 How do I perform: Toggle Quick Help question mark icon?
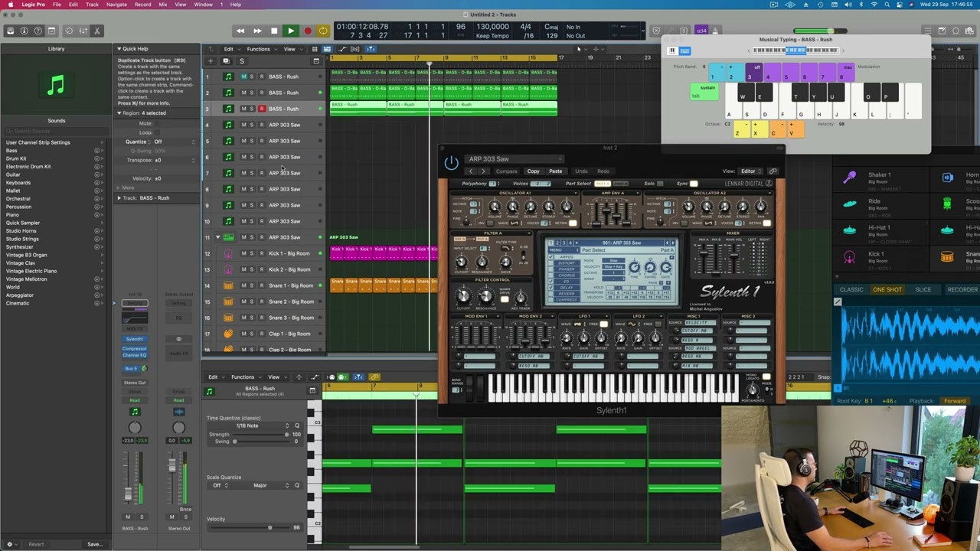[38, 31]
